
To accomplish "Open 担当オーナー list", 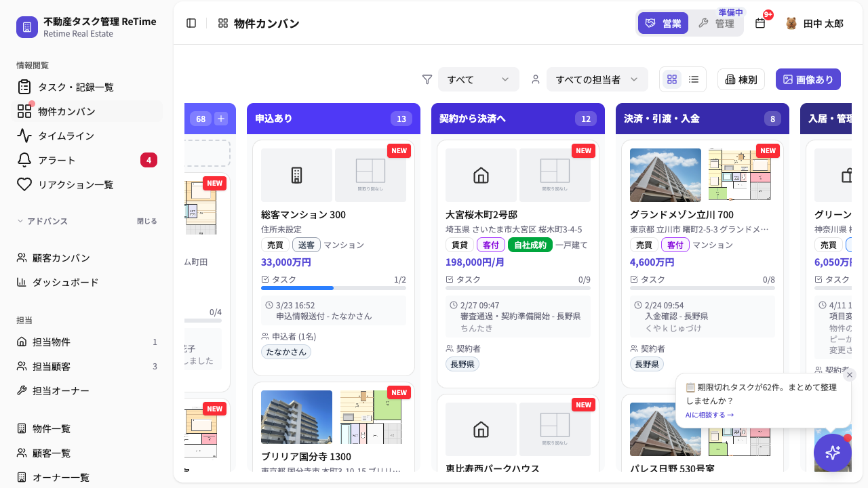I will tap(87, 390).
